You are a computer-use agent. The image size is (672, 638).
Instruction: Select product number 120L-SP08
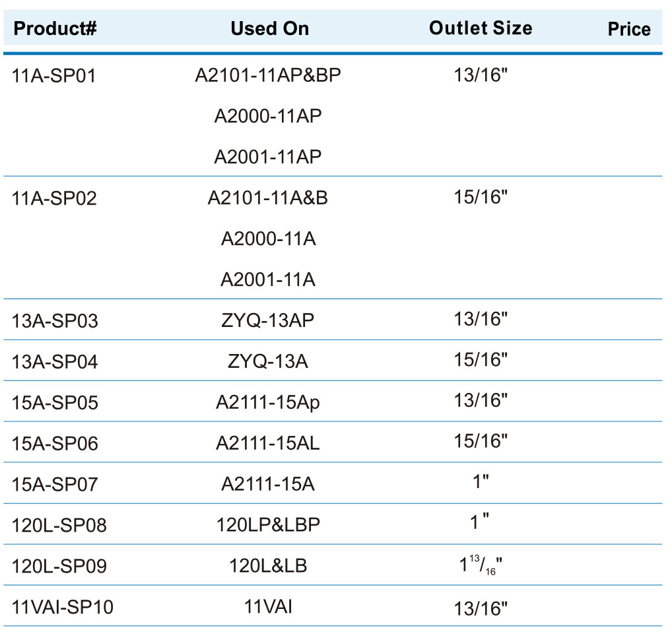click(59, 525)
